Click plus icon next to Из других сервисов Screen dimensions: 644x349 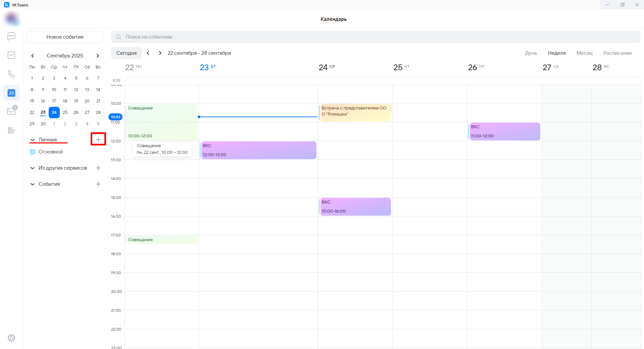coord(98,168)
